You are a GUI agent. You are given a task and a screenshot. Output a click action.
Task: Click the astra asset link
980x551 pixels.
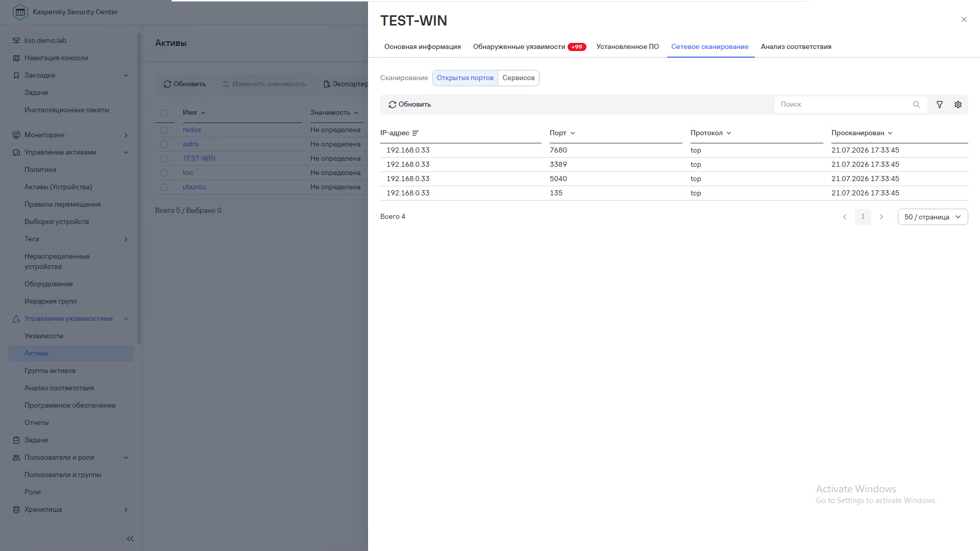191,144
